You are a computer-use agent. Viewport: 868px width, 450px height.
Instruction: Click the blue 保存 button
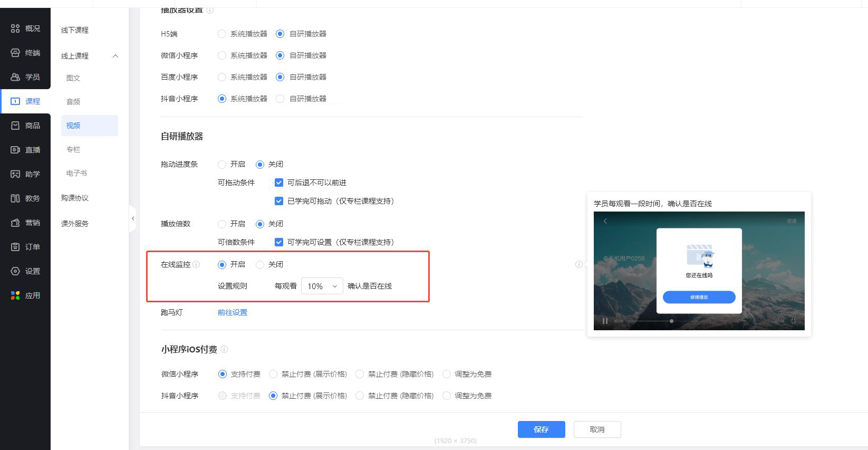[x=541, y=429]
